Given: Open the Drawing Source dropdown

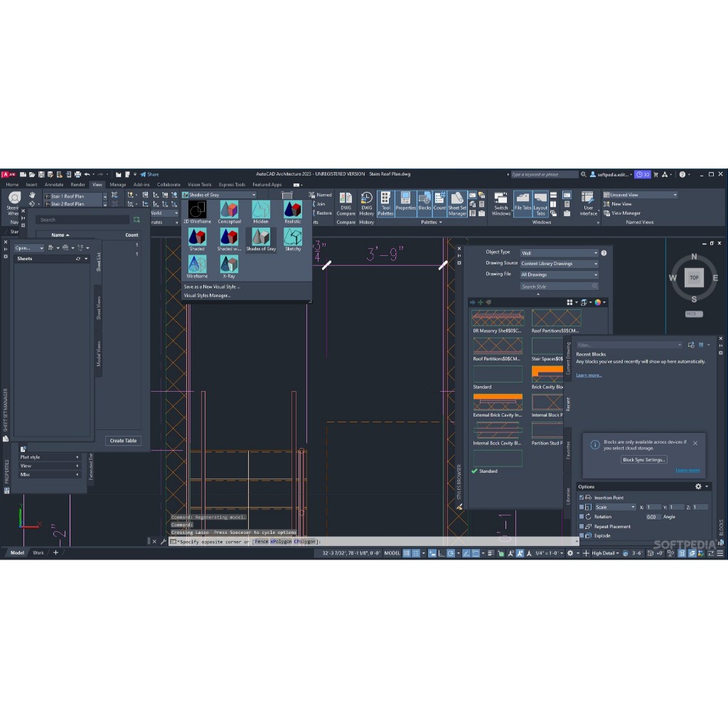Looking at the screenshot, I should tap(559, 264).
